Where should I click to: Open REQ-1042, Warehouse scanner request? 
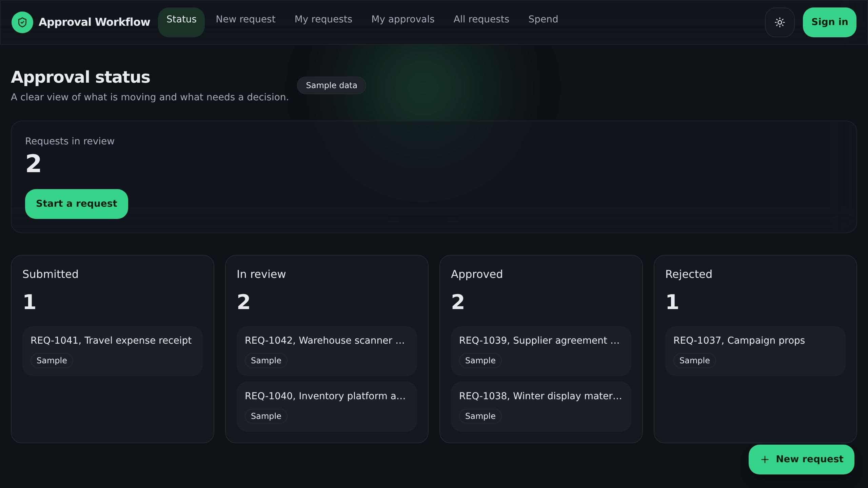pos(327,351)
